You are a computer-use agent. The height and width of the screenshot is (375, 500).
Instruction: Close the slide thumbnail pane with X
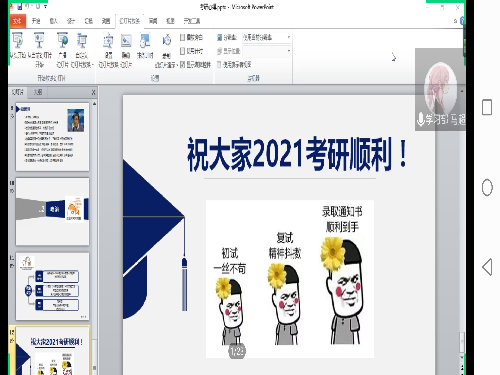coord(93,92)
